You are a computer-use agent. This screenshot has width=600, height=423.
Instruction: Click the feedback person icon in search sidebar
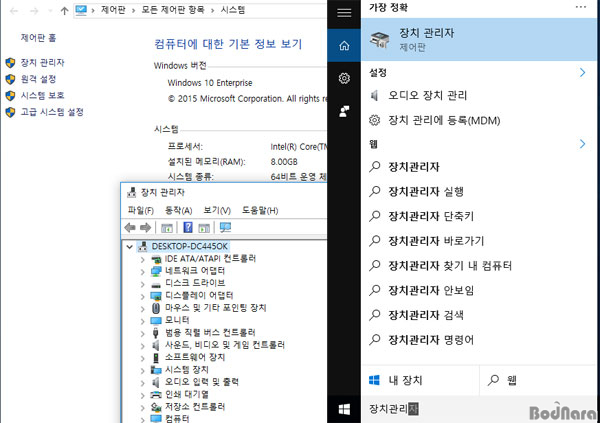point(344,111)
